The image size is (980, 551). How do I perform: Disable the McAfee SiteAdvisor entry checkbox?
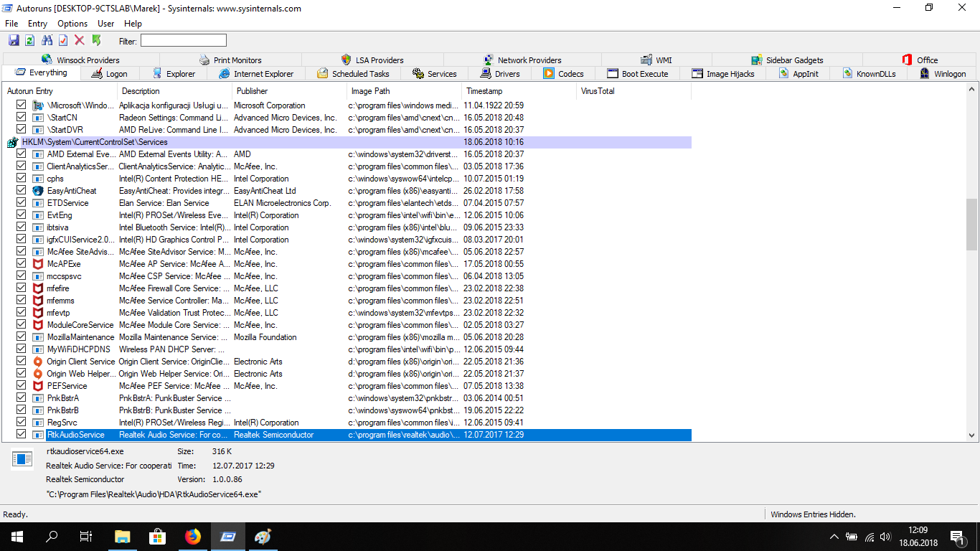22,252
